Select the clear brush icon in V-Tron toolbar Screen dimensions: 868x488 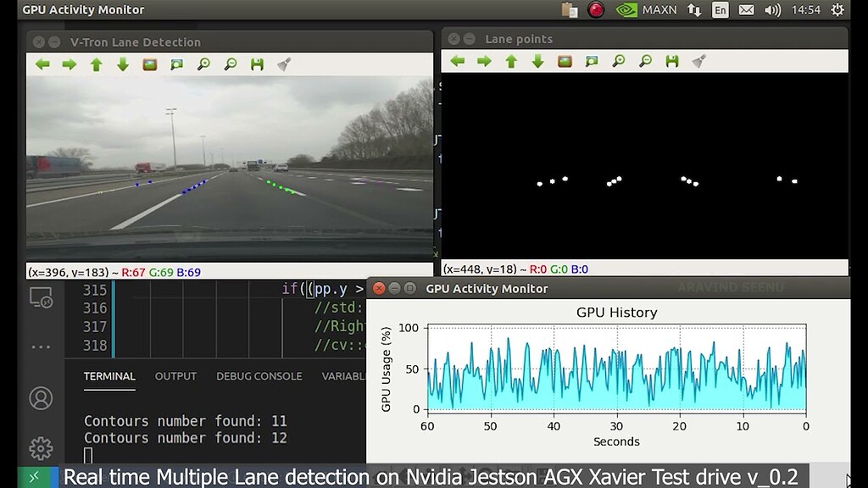283,63
